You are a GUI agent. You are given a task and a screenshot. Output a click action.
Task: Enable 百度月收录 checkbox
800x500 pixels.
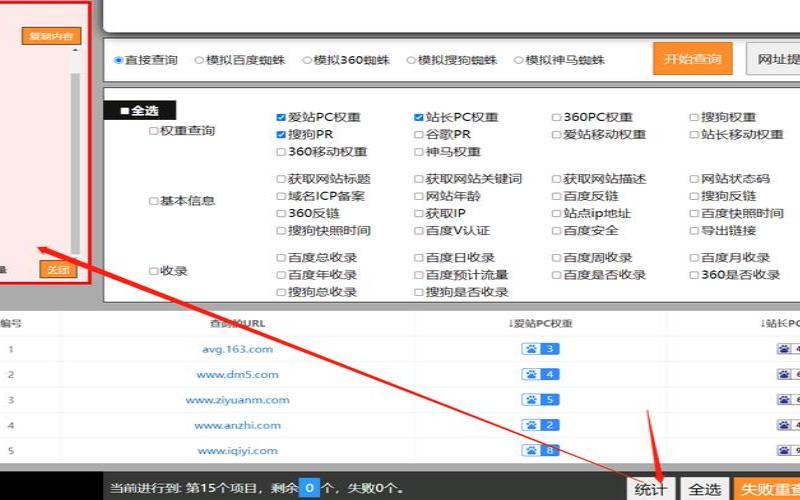coord(694,258)
